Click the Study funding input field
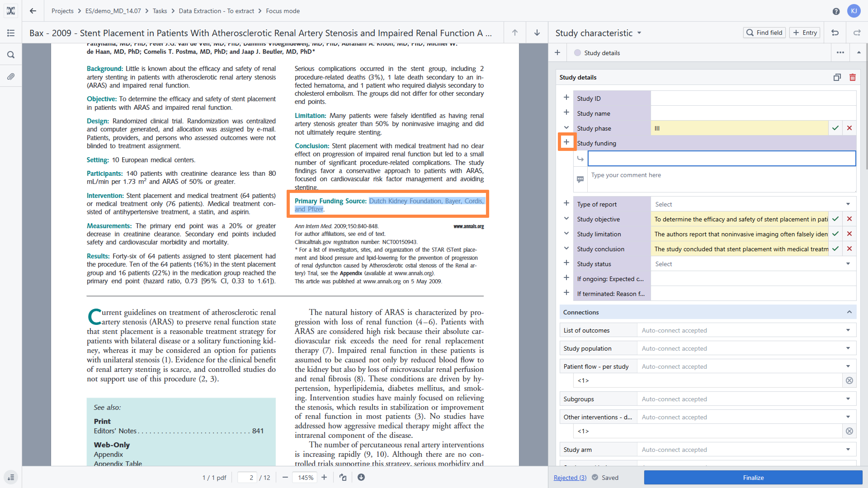This screenshot has height=488, width=868. point(722,158)
